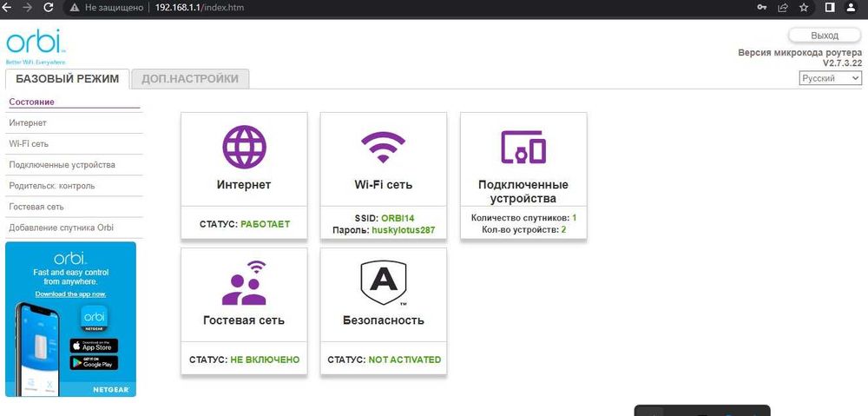Click the Интернет tile title
This screenshot has width=868, height=416.
[244, 184]
